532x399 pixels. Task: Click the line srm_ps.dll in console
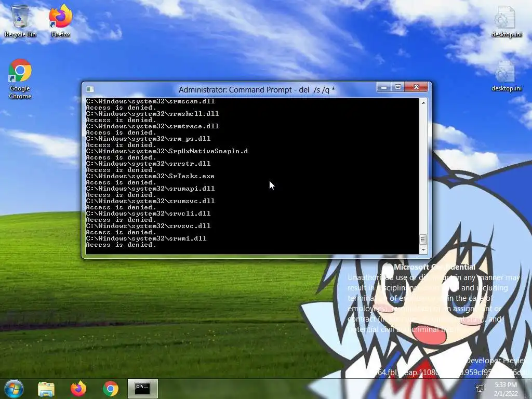click(x=148, y=139)
